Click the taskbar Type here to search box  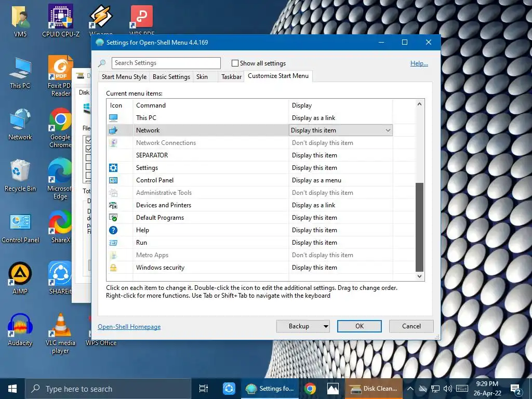109,389
